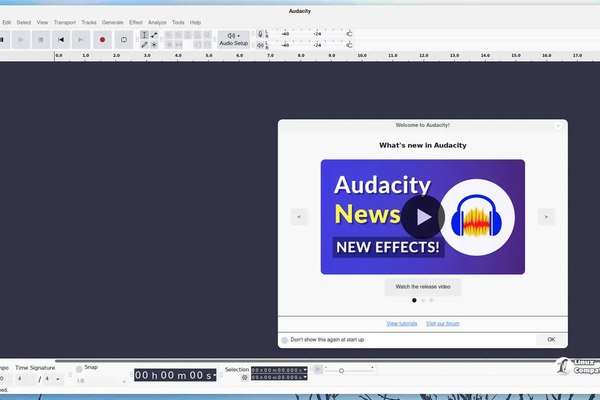Click the Undo icon

point(197,45)
